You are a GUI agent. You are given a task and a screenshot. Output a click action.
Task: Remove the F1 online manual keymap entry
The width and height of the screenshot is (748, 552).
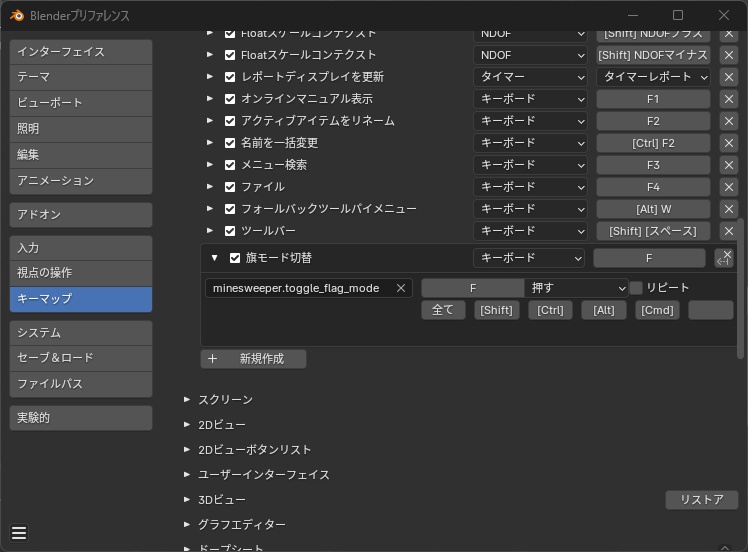coord(728,99)
